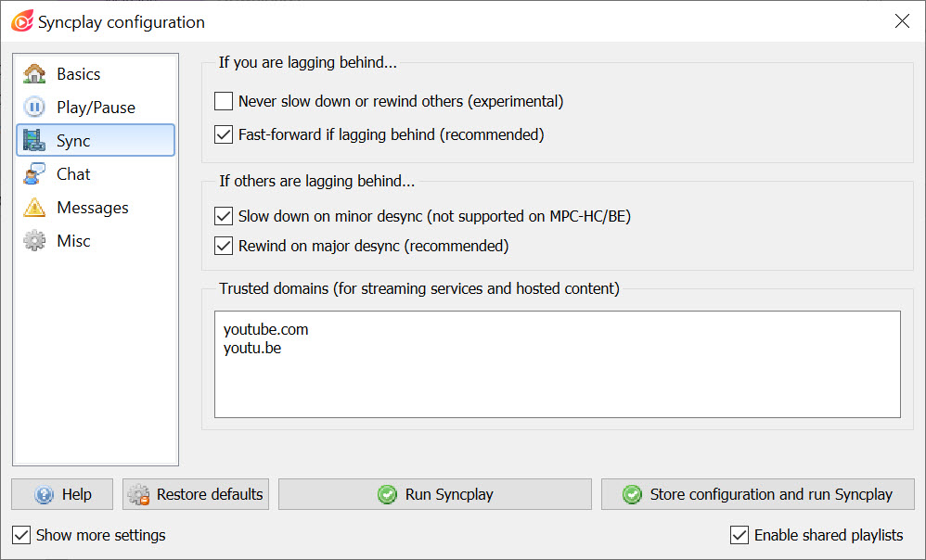Uncheck Fast-forward if lagging behind
The image size is (926, 560).
click(x=224, y=134)
